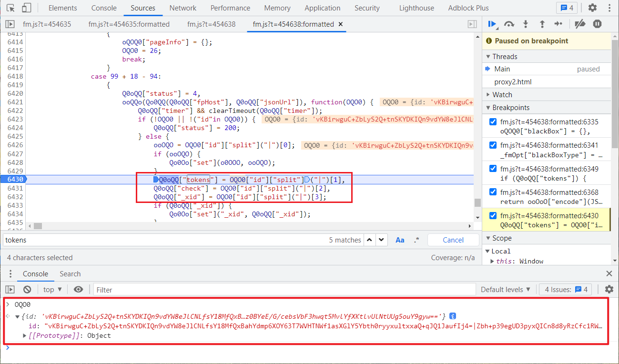The image size is (619, 364).
Task: Uncheck breakpoint at line 6368
Action: [x=493, y=192]
